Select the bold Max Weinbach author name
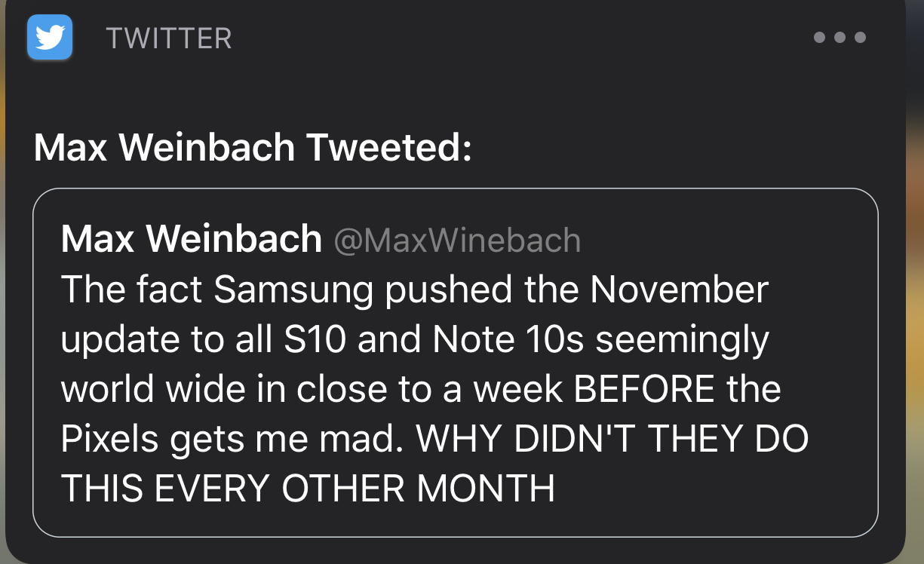This screenshot has height=564, width=924. (x=192, y=240)
